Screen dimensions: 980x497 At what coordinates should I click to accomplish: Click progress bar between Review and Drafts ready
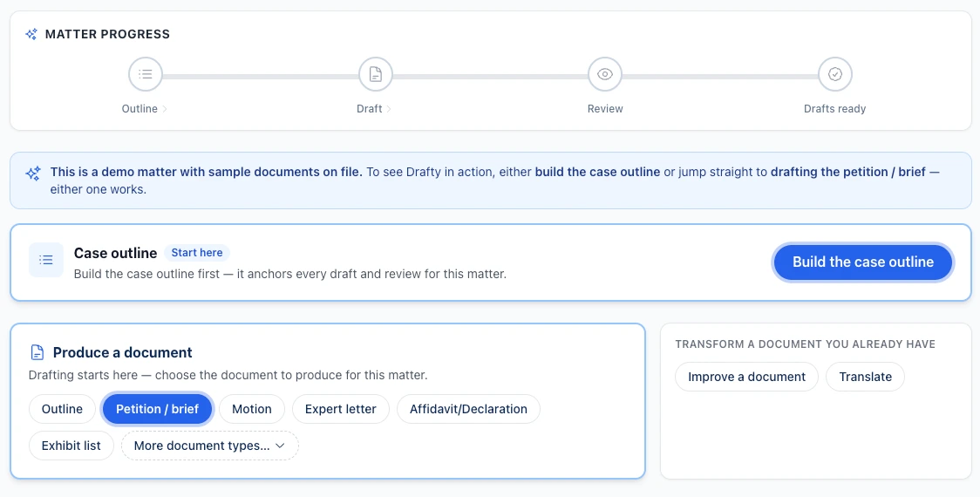(x=720, y=76)
